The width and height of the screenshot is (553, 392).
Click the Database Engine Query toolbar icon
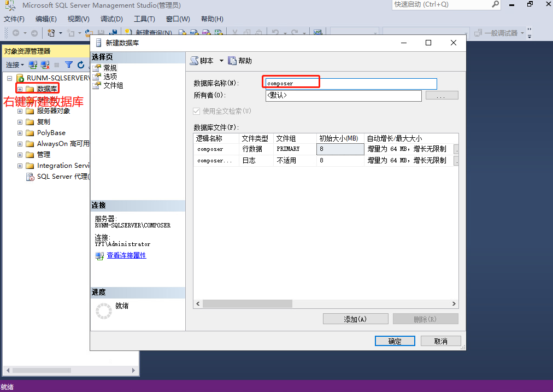pyautogui.click(x=183, y=33)
